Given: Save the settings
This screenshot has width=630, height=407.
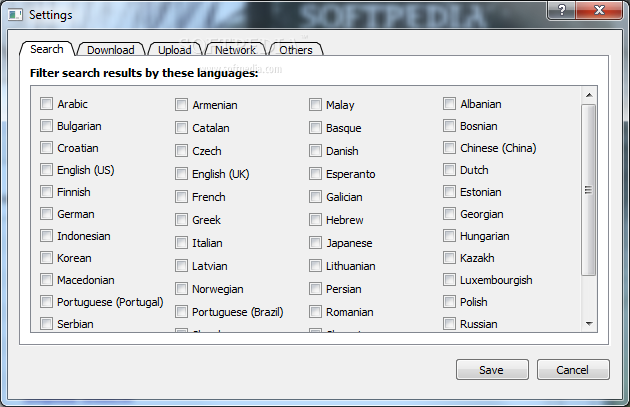Looking at the screenshot, I should (492, 370).
